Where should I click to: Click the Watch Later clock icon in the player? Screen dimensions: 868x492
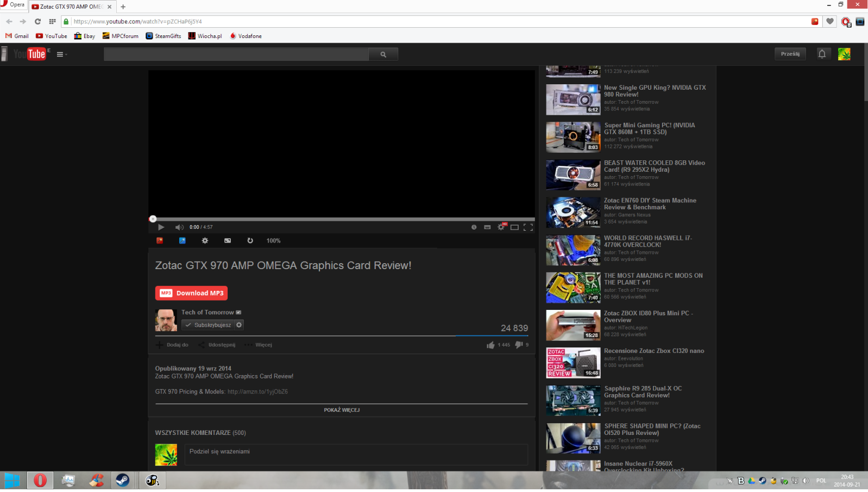point(474,227)
